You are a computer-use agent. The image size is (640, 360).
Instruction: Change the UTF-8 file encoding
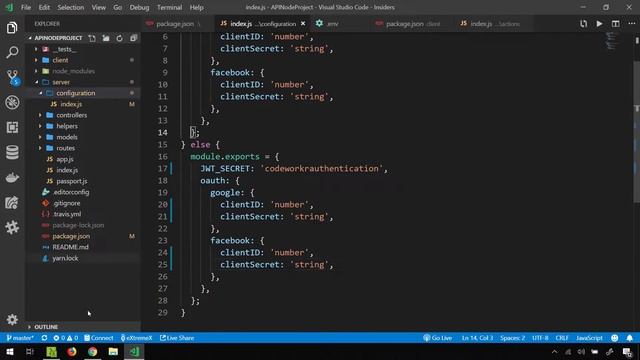click(x=540, y=338)
